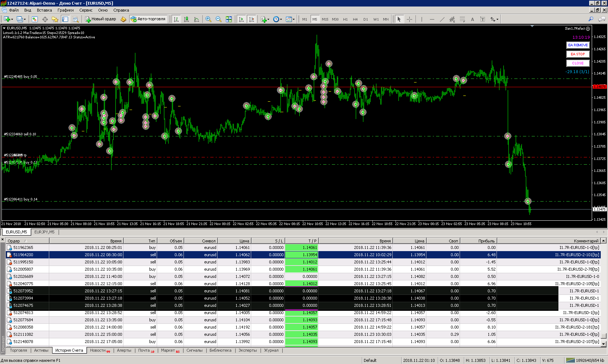Open Strategy Tester magnifier icon

pos(75,19)
